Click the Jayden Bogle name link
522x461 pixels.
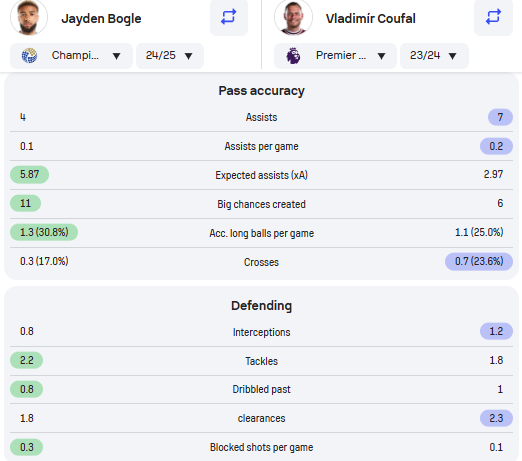tap(101, 19)
